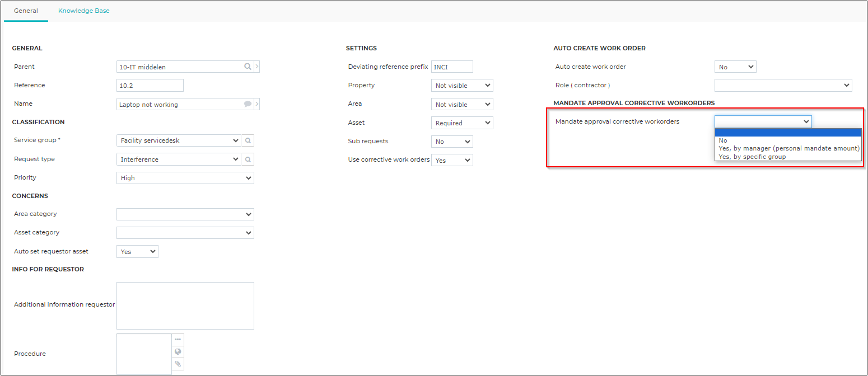
Task: Select 'No' in the mandate approval list
Action: (x=788, y=140)
